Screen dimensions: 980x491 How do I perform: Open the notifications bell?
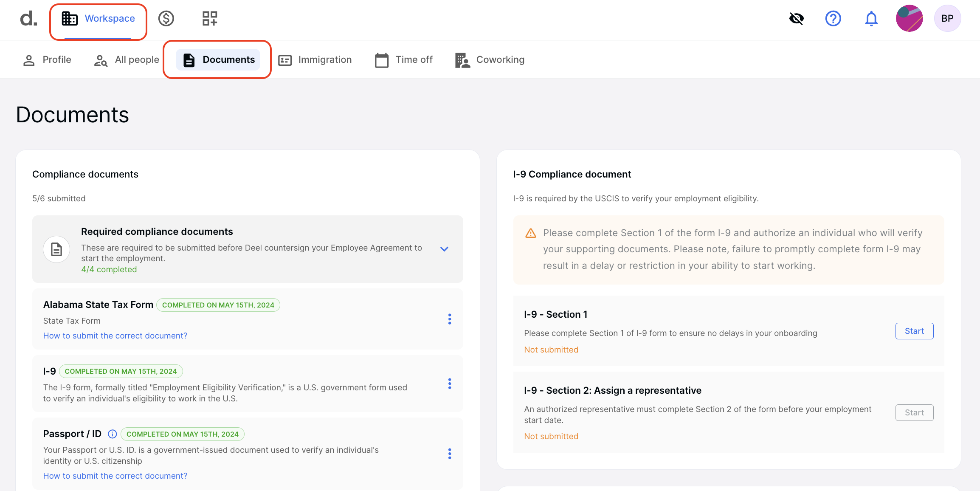[871, 19]
